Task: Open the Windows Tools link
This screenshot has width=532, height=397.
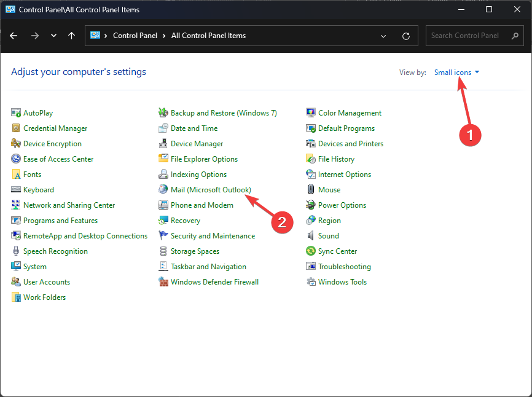Action: coord(342,281)
